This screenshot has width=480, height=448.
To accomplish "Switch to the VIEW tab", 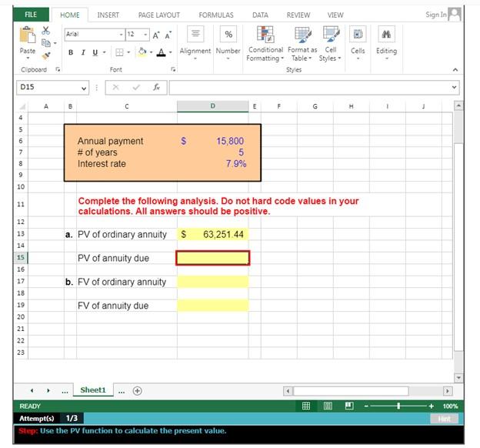I will point(335,15).
